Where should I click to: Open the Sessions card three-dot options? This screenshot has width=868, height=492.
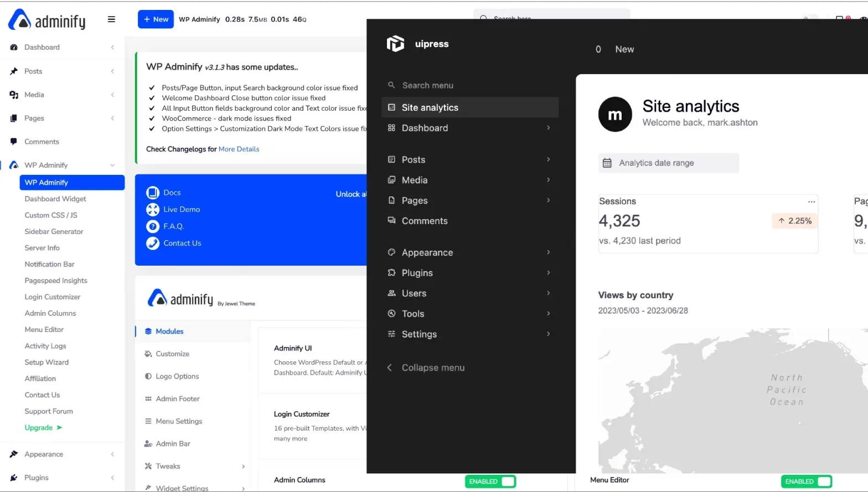tap(812, 202)
